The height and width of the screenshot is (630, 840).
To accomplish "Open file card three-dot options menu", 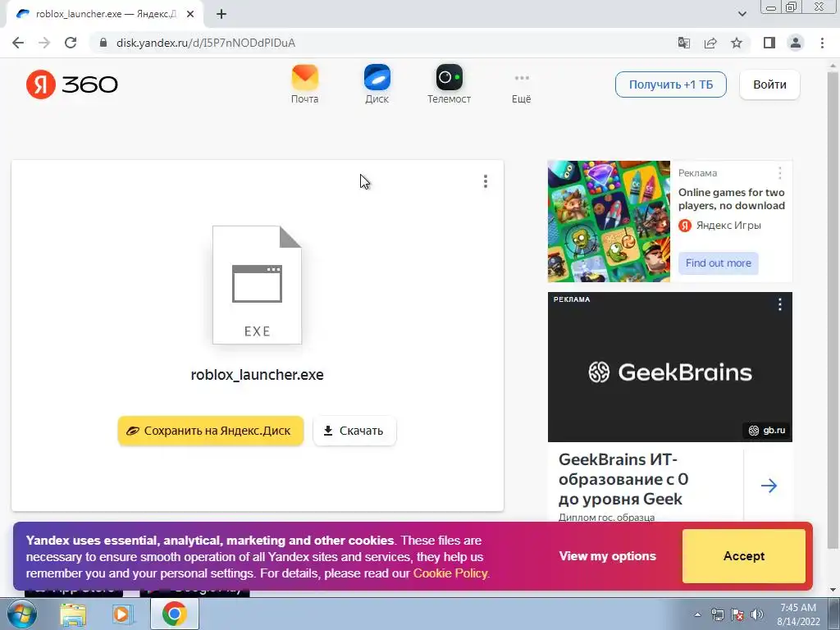I will 486,181.
